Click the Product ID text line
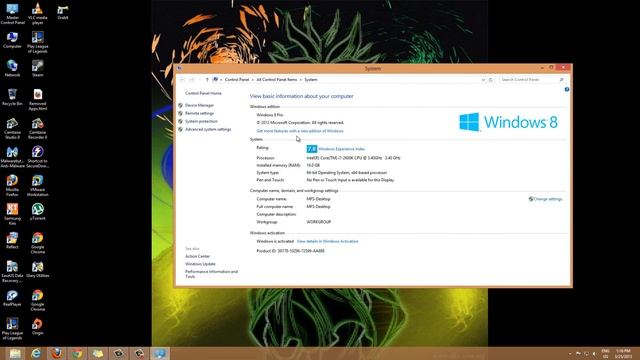640x360 pixels. click(x=290, y=251)
